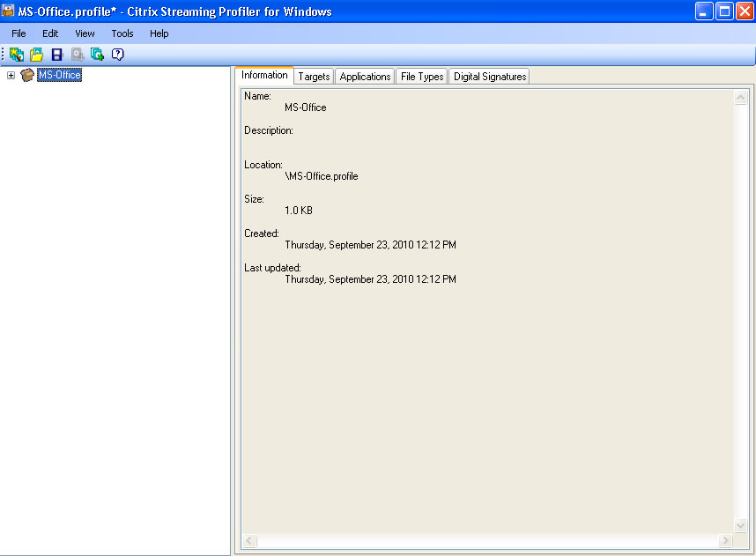This screenshot has width=756, height=556.
Task: Click the scroll left arrow in the information pane
Action: (x=248, y=540)
